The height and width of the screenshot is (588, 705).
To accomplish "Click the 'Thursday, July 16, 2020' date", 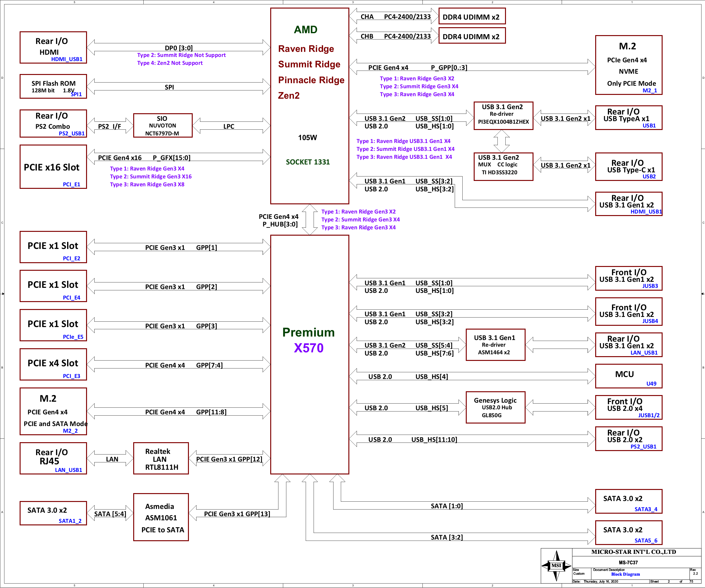I will pyautogui.click(x=601, y=582).
